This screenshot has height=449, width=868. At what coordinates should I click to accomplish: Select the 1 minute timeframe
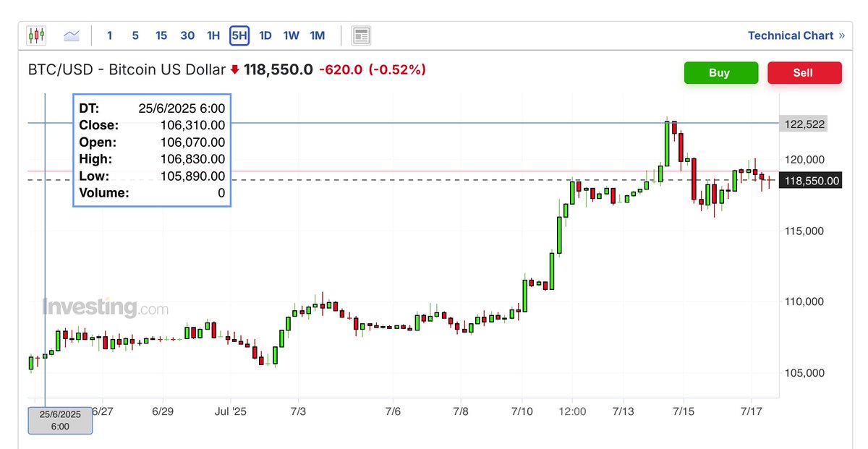coord(109,35)
